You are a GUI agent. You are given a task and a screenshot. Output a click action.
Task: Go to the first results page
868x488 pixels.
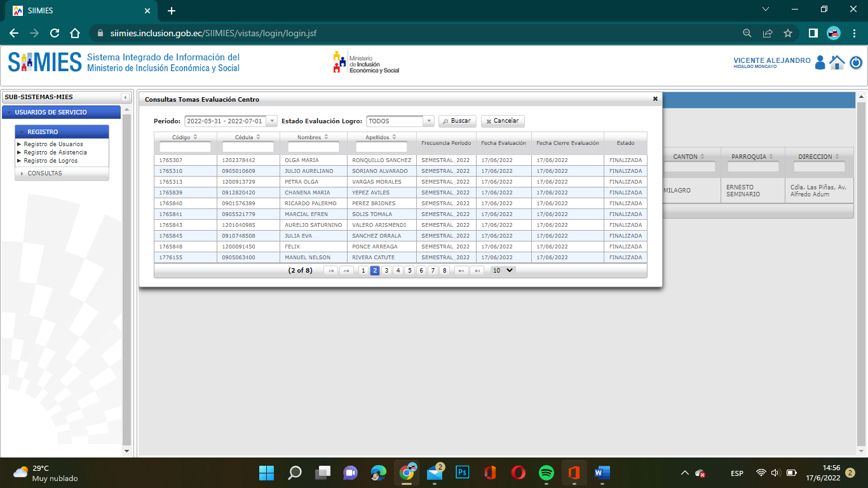(x=330, y=271)
